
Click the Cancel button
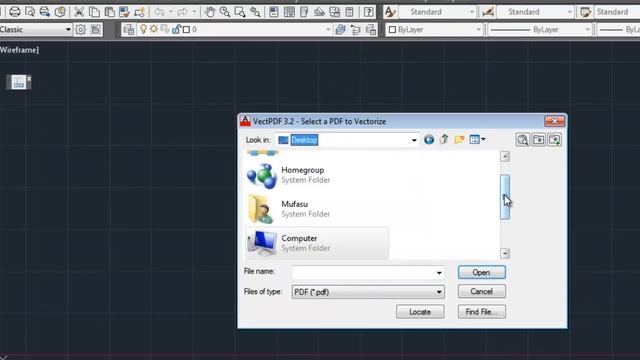pyautogui.click(x=482, y=291)
